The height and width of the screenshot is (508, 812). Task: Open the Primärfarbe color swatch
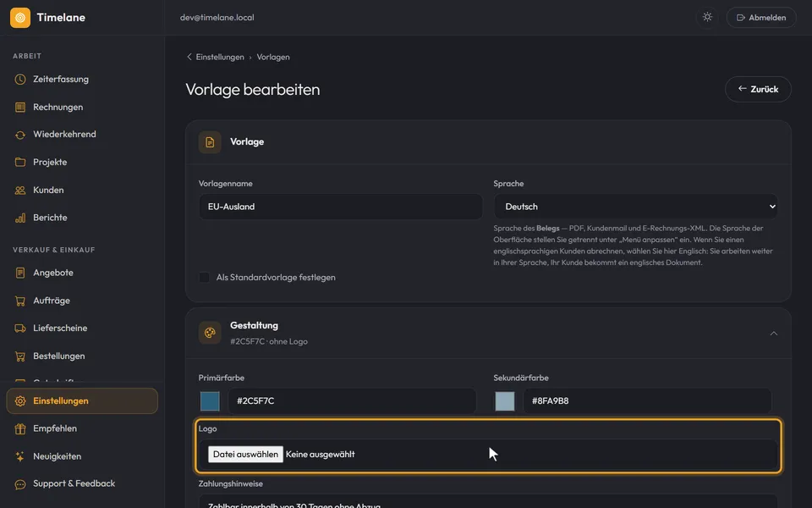point(210,401)
